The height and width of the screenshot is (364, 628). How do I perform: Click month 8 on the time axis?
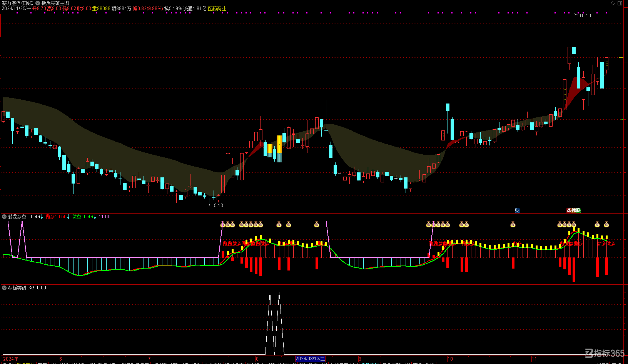coord(257,359)
